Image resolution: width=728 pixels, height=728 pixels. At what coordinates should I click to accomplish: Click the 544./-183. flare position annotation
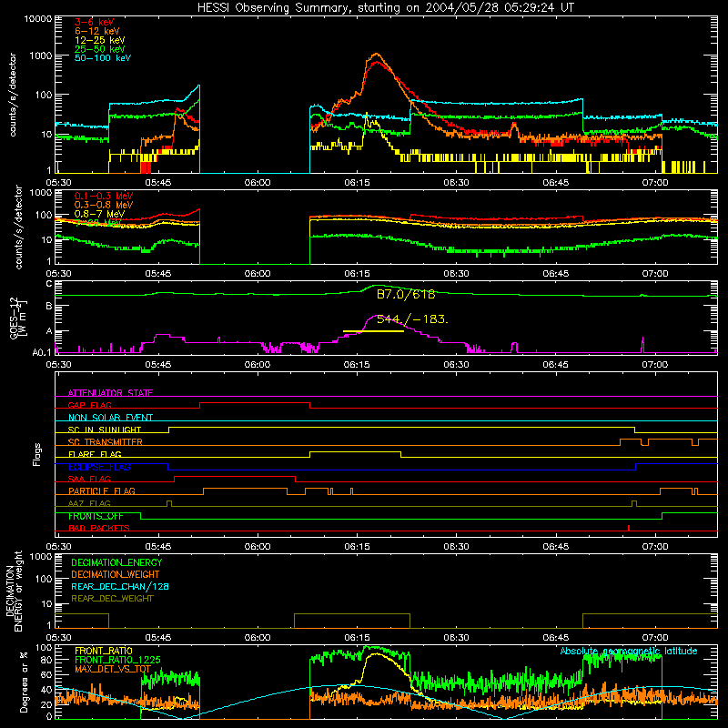click(x=412, y=319)
